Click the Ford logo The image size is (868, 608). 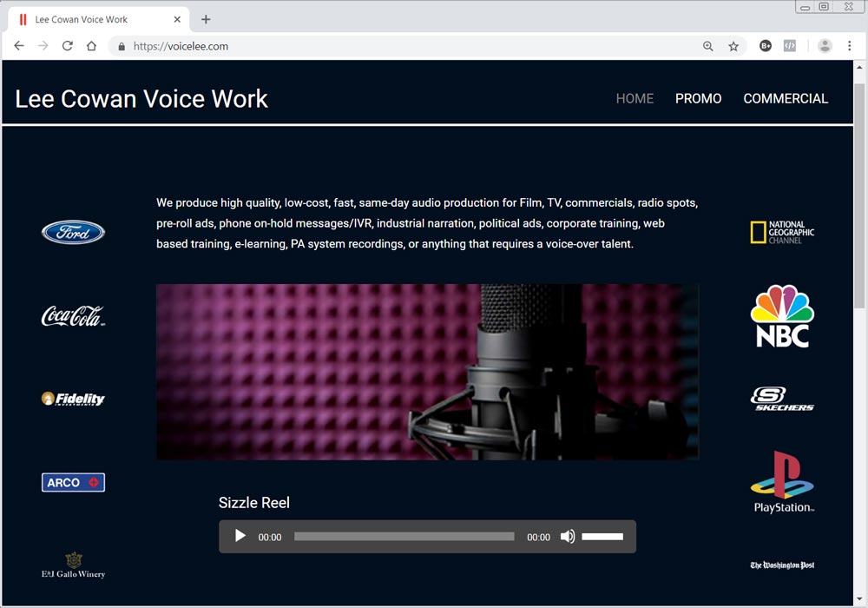pos(73,232)
